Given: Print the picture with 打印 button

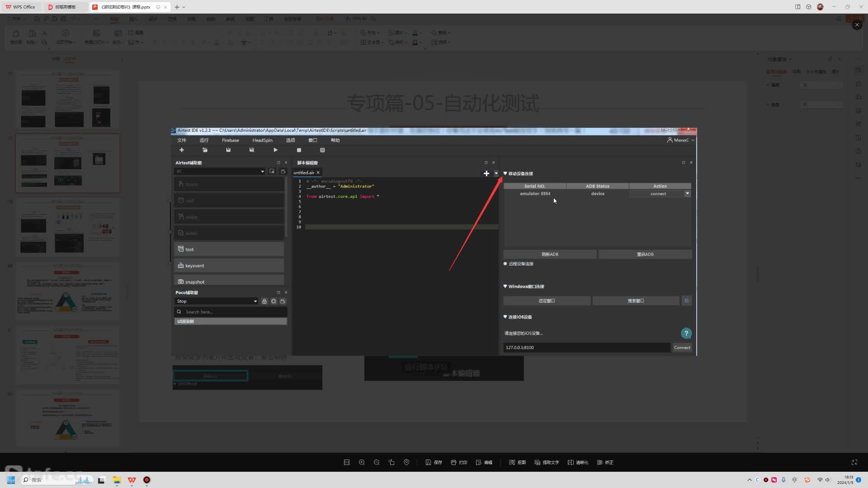Looking at the screenshot, I should pos(459,462).
